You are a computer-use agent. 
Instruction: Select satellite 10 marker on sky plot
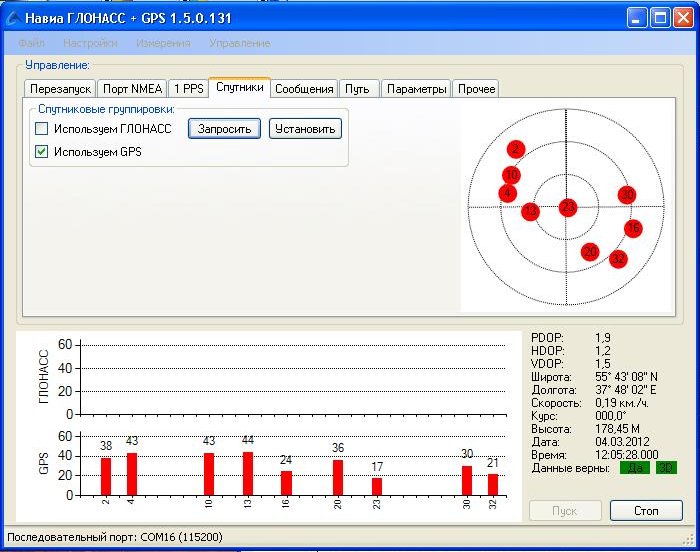pyautogui.click(x=511, y=175)
